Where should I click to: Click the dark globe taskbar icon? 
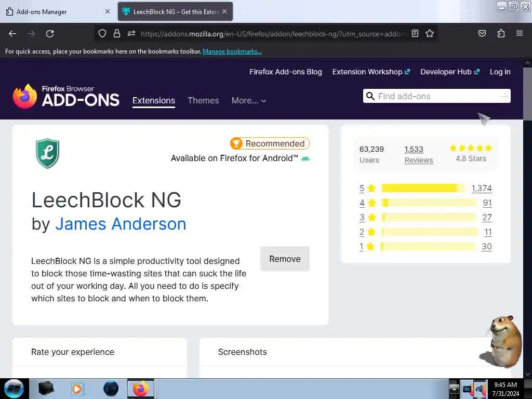coord(111,389)
